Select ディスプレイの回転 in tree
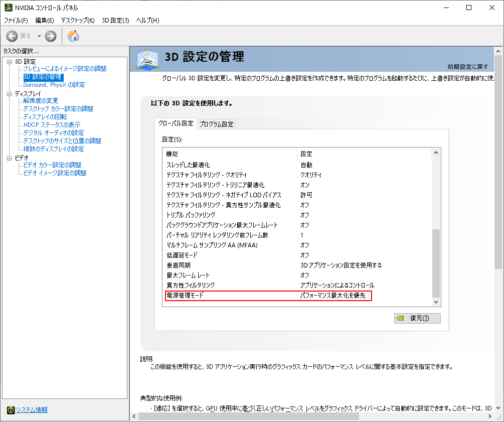 pos(45,117)
